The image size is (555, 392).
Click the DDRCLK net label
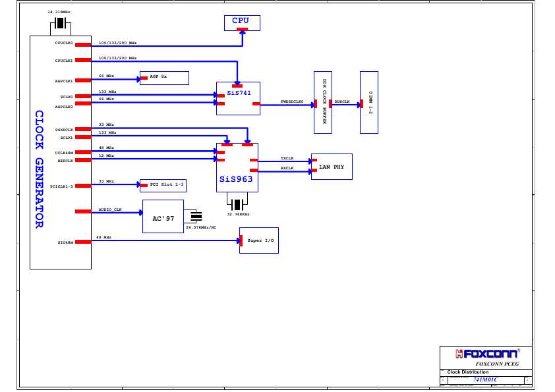click(342, 101)
